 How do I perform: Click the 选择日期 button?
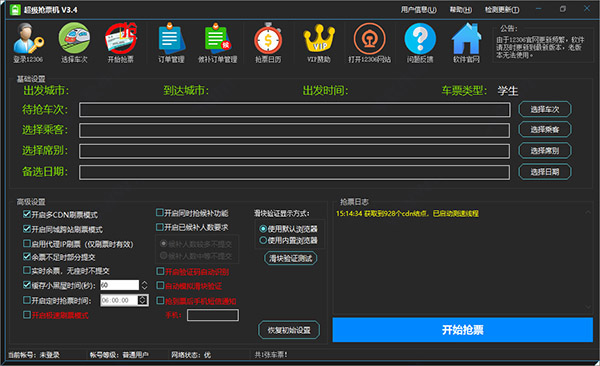[545, 172]
